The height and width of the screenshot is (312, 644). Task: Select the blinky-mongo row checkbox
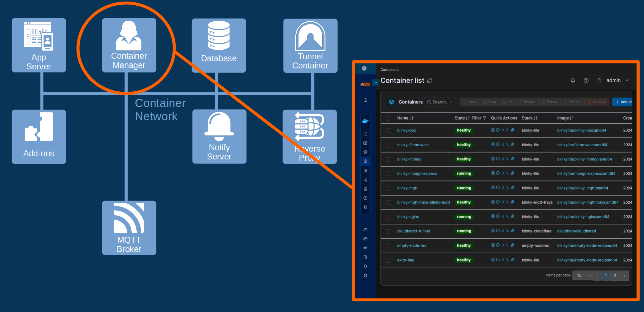click(389, 159)
